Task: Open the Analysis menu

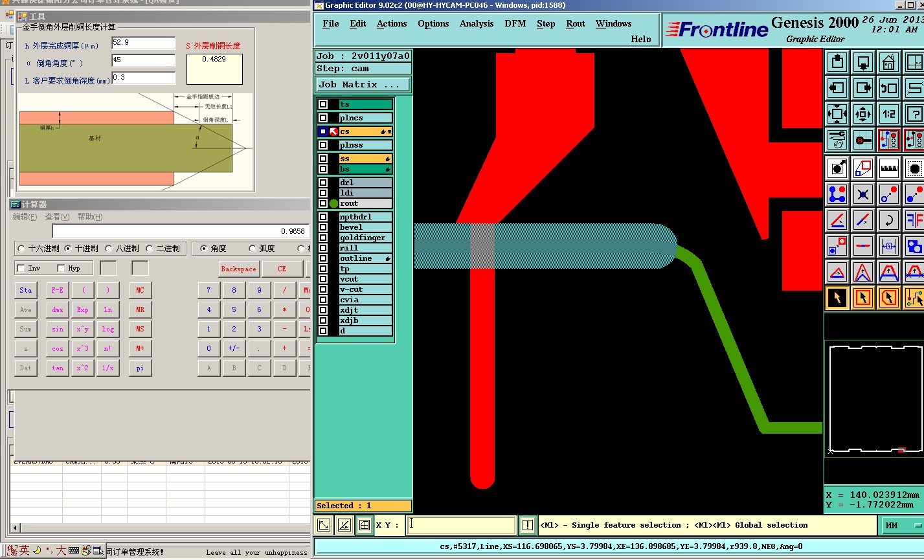Action: tap(477, 23)
